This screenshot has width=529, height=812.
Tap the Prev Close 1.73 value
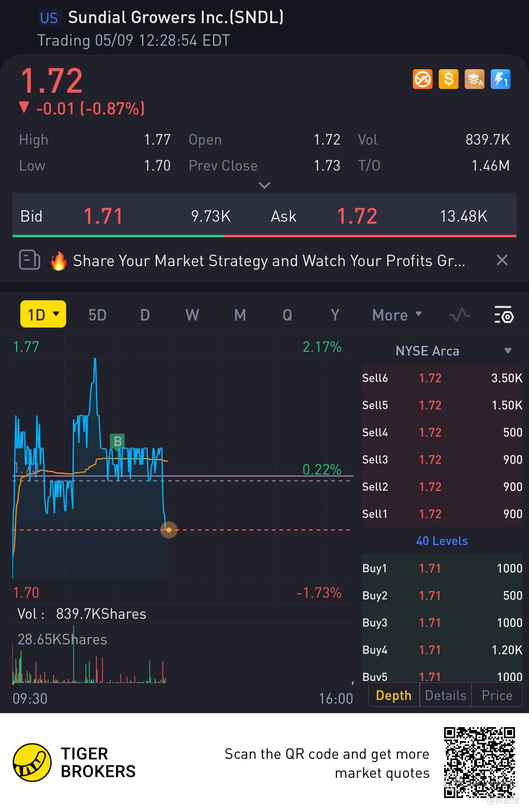coord(327,166)
